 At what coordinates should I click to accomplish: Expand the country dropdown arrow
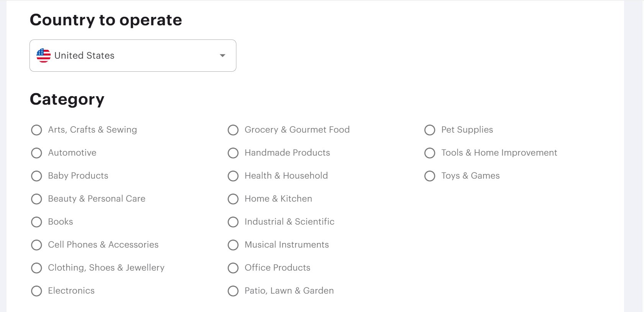click(222, 56)
